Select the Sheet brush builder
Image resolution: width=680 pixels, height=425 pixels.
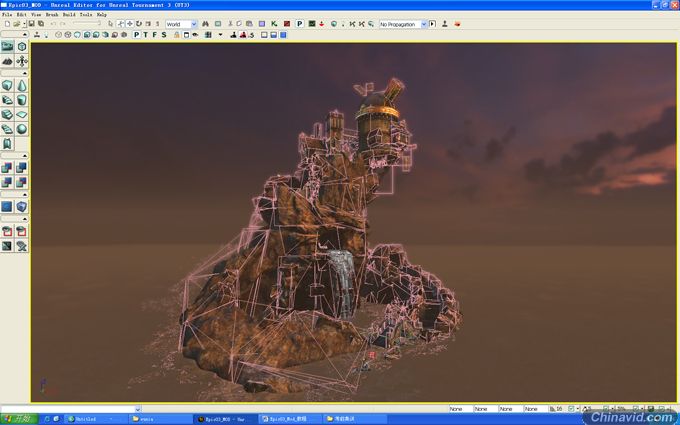22,114
